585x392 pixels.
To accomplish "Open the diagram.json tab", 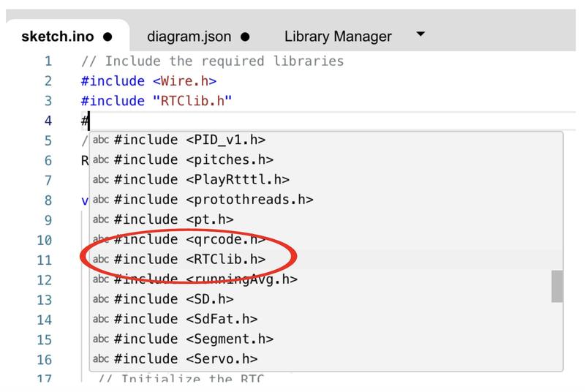I will click(x=198, y=37).
